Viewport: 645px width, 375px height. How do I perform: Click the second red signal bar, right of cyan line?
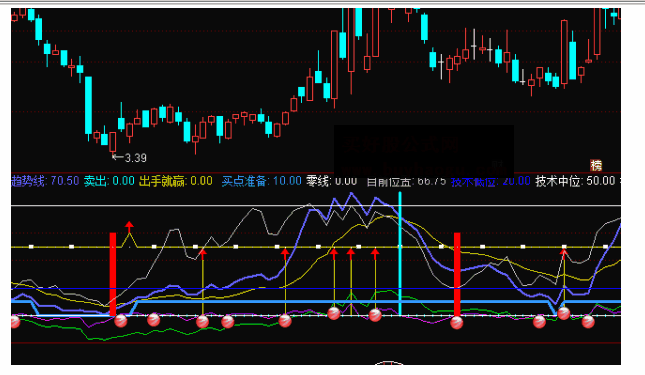pyautogui.click(x=457, y=274)
